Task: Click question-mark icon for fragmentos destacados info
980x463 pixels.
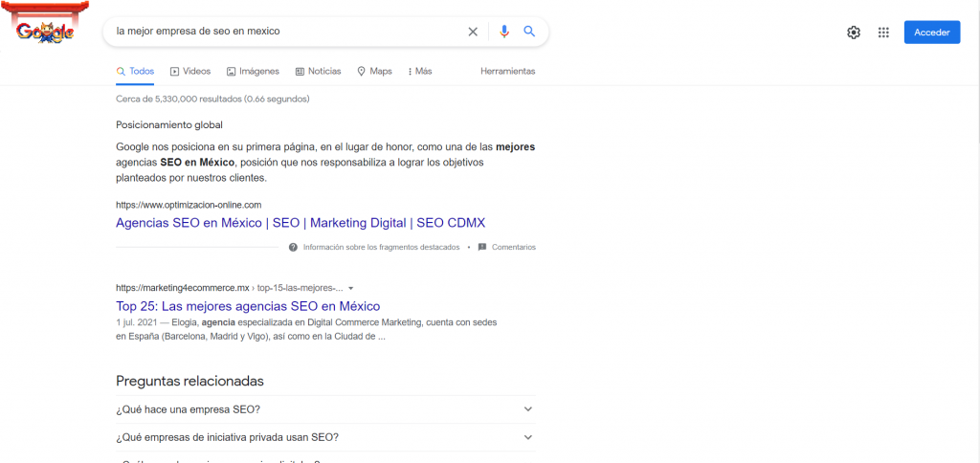Action: tap(293, 247)
